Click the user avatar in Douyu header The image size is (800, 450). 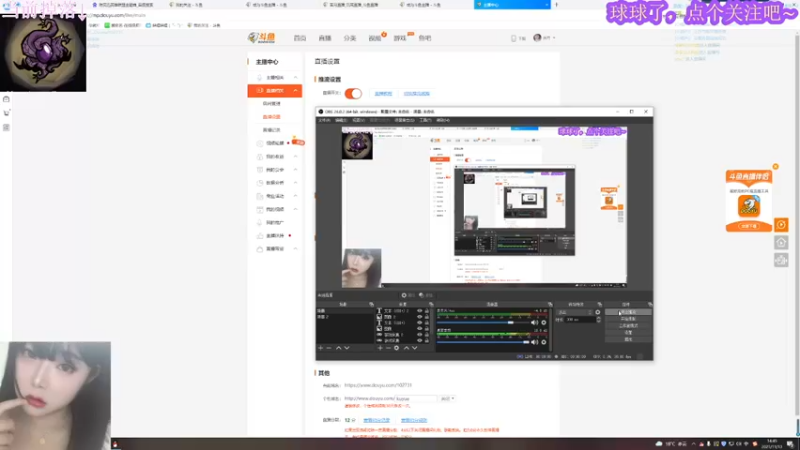tap(537, 38)
